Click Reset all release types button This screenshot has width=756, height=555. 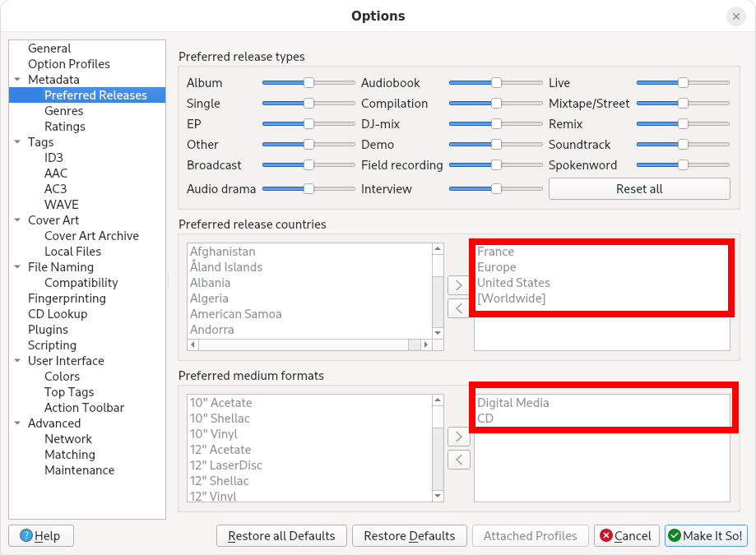pos(638,189)
